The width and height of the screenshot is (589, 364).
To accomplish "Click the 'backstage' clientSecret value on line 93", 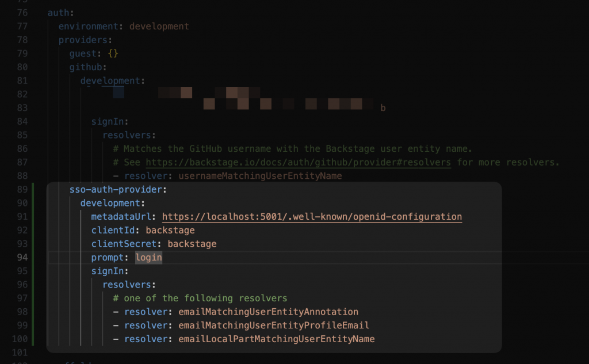I will (192, 244).
